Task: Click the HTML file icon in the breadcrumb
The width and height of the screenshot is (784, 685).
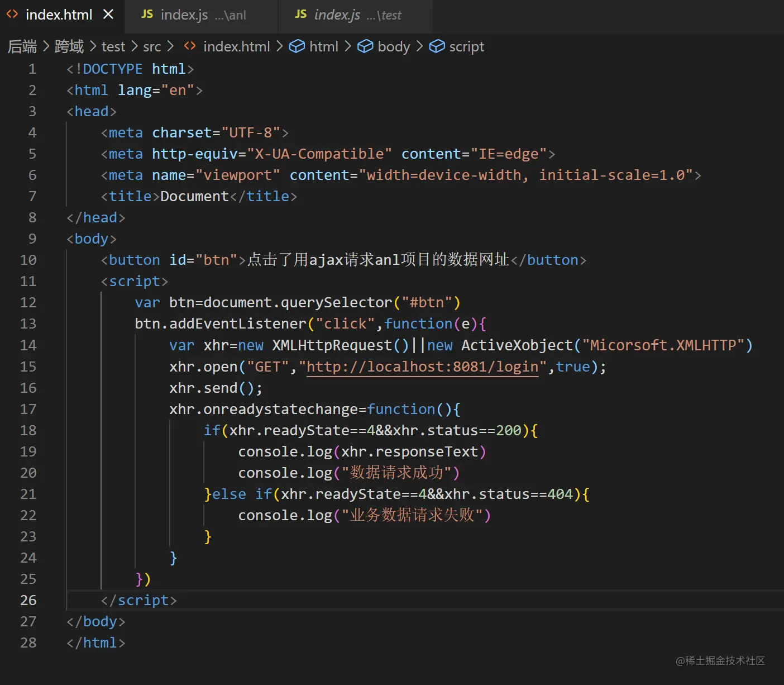Action: click(190, 46)
